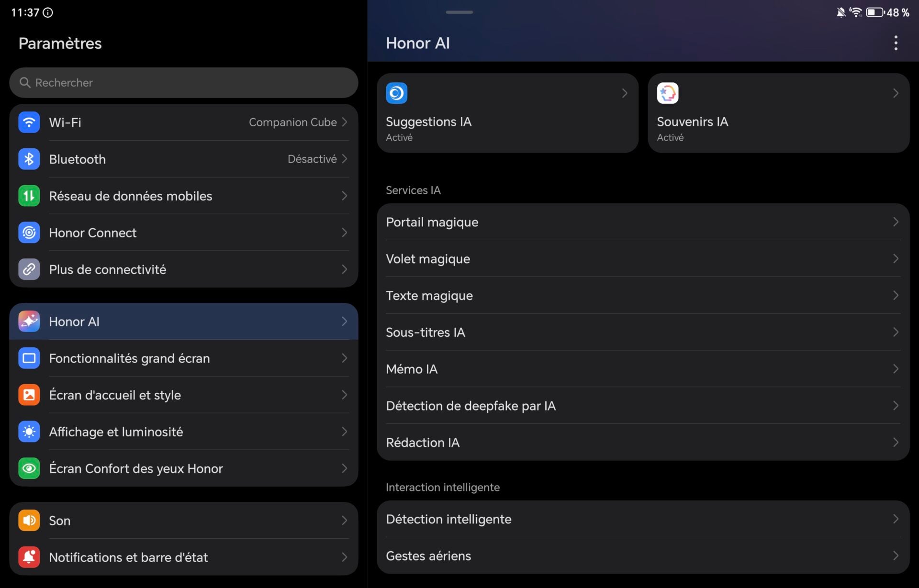Screen dimensions: 919x588
Task: Tap the Suggestions IA blue icon
Action: [x=396, y=93]
